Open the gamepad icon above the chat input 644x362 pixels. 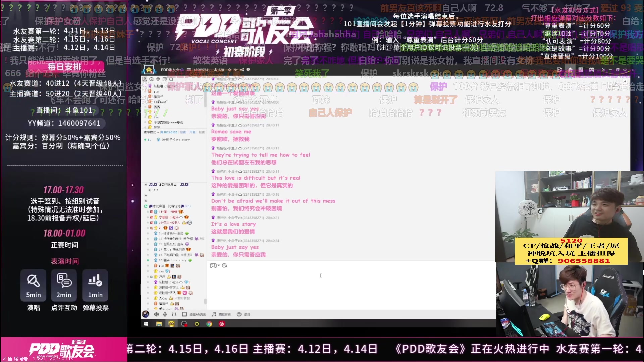pyautogui.click(x=213, y=265)
